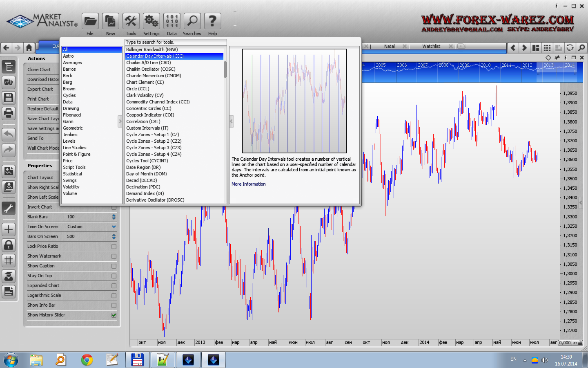Open the Time On Screen dropdown
The width and height of the screenshot is (588, 368).
click(114, 227)
